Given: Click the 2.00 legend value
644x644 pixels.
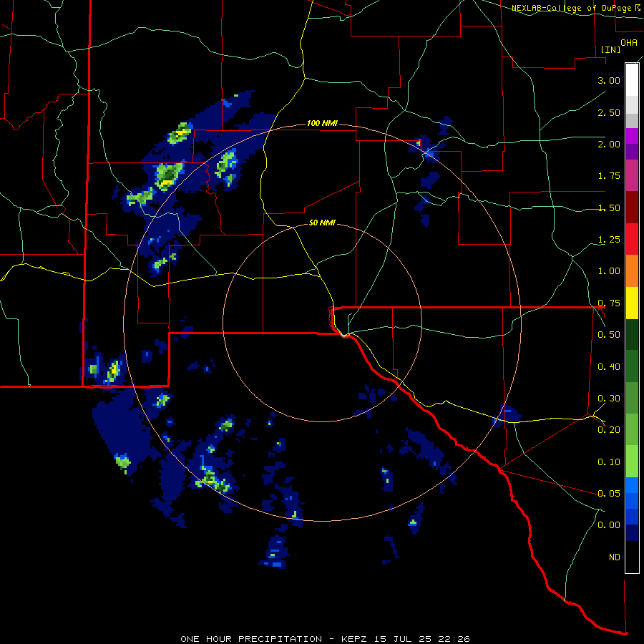Looking at the screenshot, I should (x=609, y=144).
